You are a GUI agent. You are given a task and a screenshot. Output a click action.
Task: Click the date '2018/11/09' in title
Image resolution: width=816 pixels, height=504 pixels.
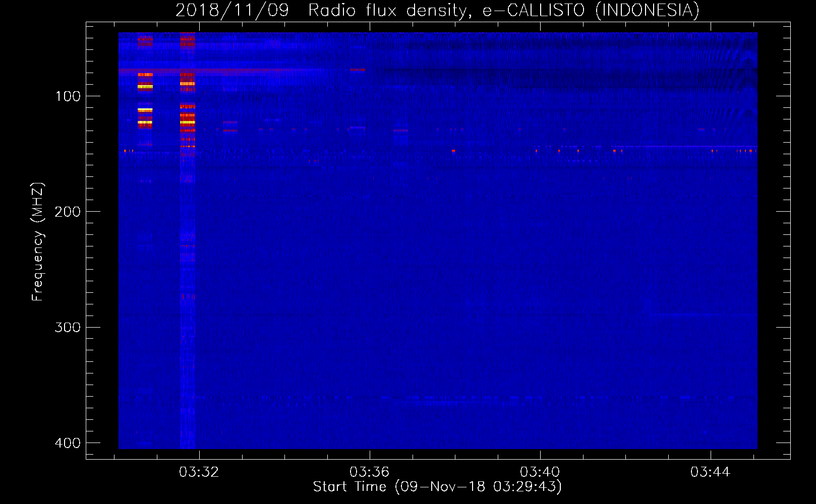click(x=232, y=10)
